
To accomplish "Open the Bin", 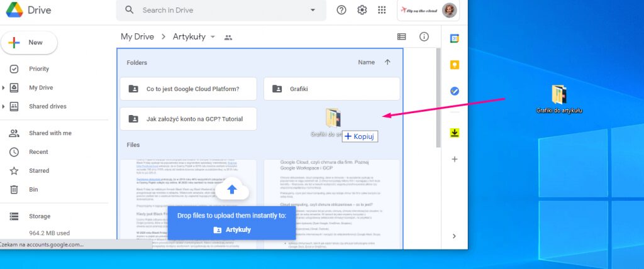I will pos(33,190).
